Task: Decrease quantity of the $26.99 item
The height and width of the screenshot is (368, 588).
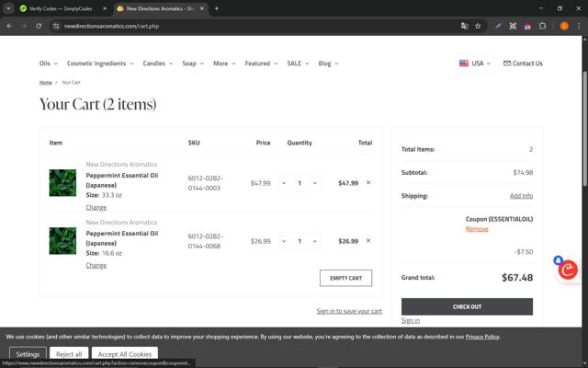Action: (x=284, y=241)
